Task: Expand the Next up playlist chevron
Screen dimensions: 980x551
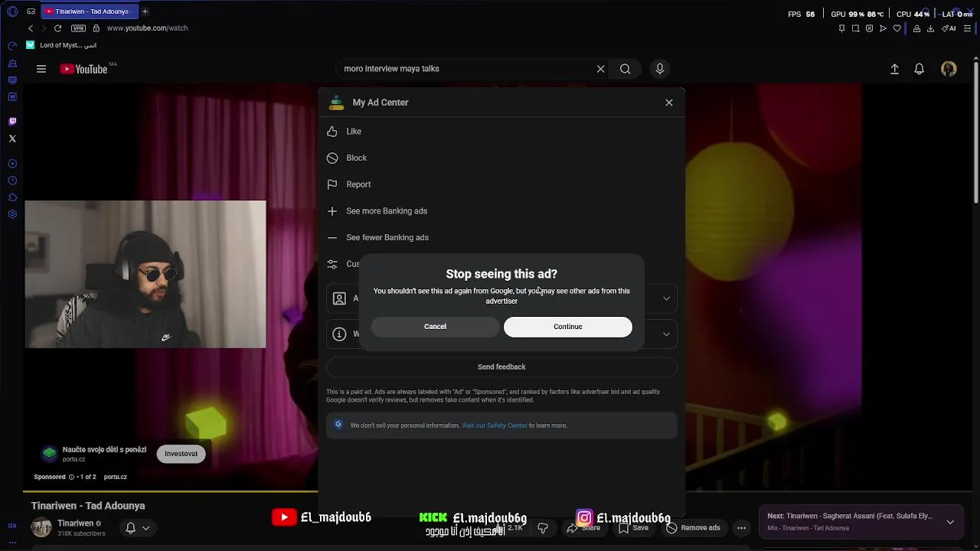Action: [x=950, y=522]
